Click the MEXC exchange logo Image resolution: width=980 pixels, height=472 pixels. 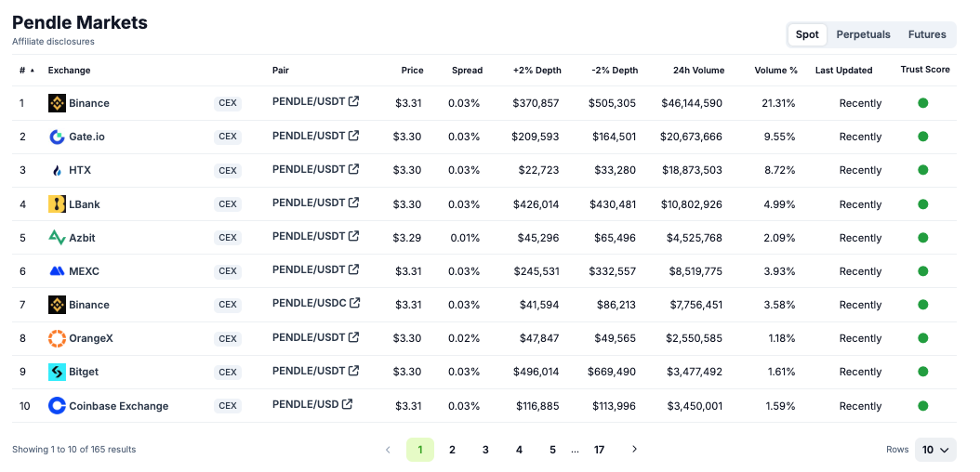(57, 271)
